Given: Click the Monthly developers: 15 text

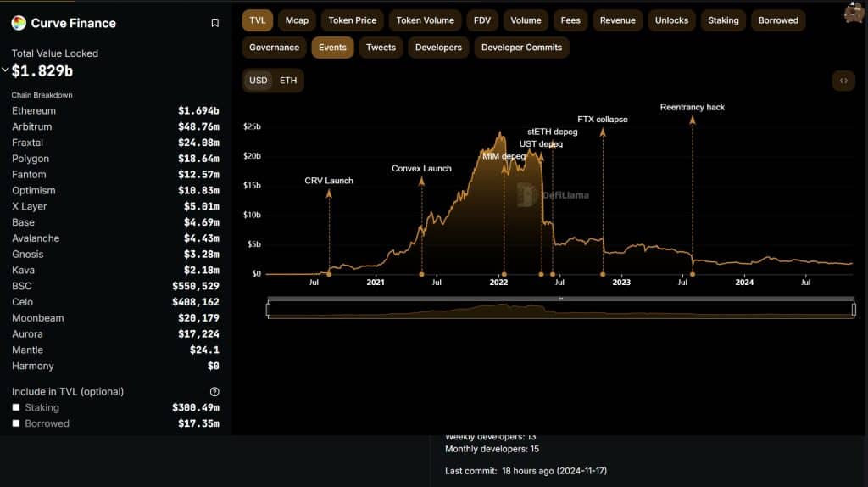Looking at the screenshot, I should (x=492, y=449).
